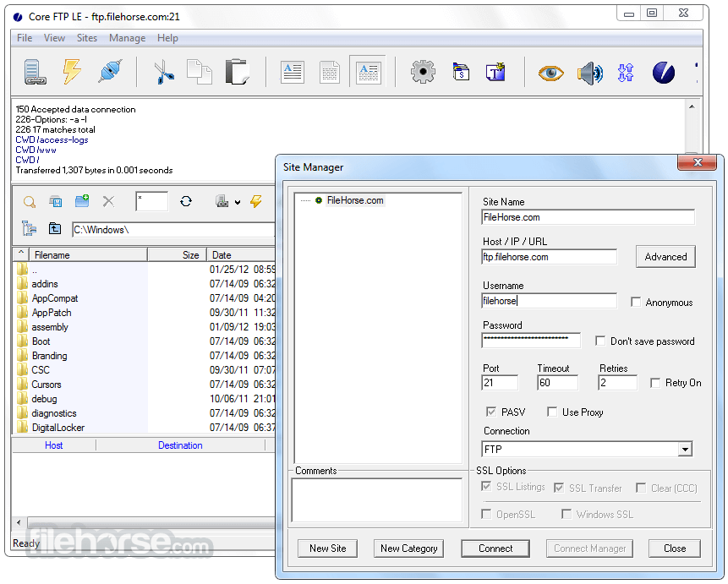728x584 pixels.
Task: Click the delete X icon in local pane
Action: [108, 201]
